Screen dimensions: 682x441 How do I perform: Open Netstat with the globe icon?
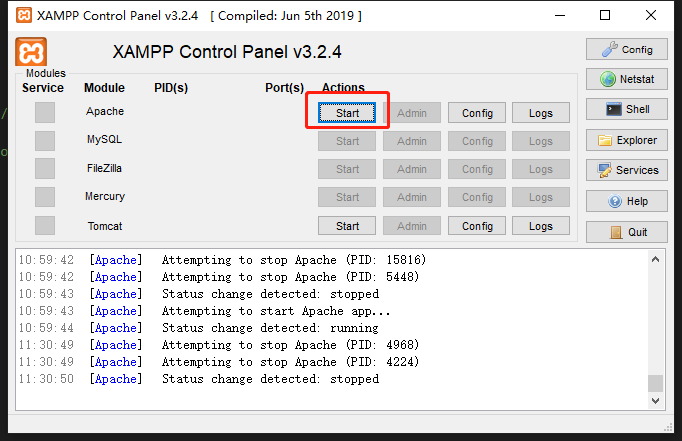coord(626,79)
